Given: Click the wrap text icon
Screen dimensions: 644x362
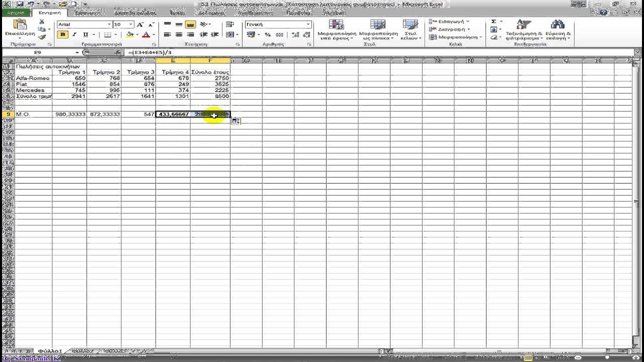Looking at the screenshot, I should point(230,24).
